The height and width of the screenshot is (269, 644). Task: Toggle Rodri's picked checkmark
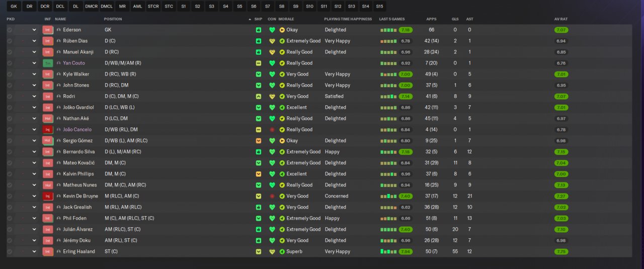pos(10,96)
